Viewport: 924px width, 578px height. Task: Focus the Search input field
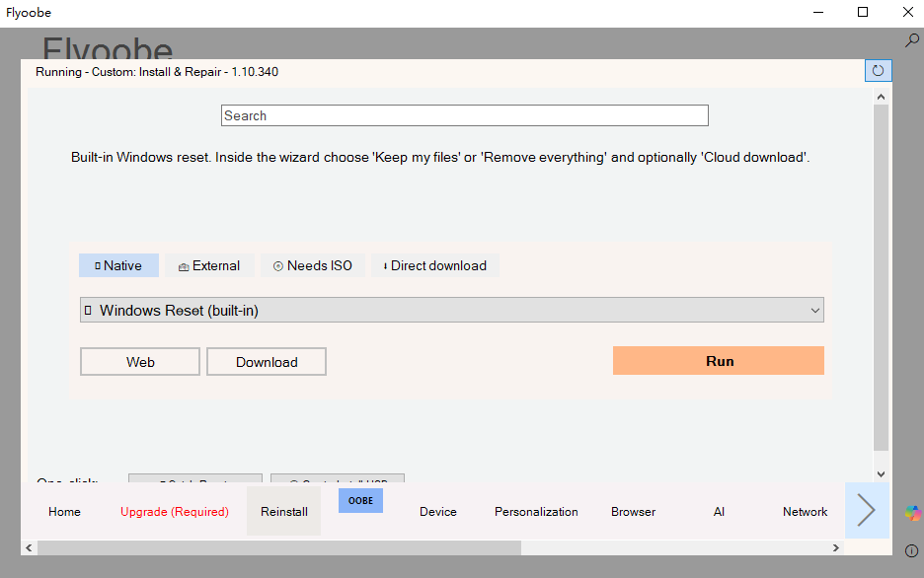464,115
